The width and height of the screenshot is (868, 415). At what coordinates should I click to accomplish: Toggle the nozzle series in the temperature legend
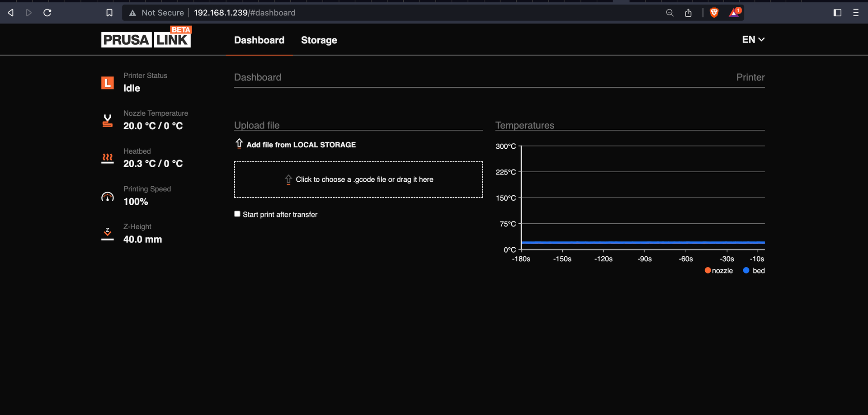718,270
